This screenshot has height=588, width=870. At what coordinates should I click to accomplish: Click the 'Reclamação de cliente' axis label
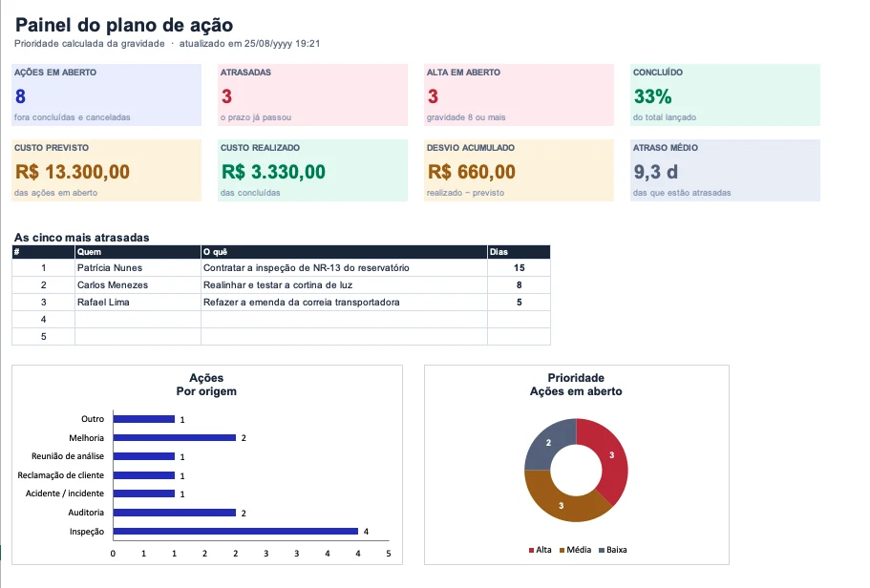coord(60,474)
